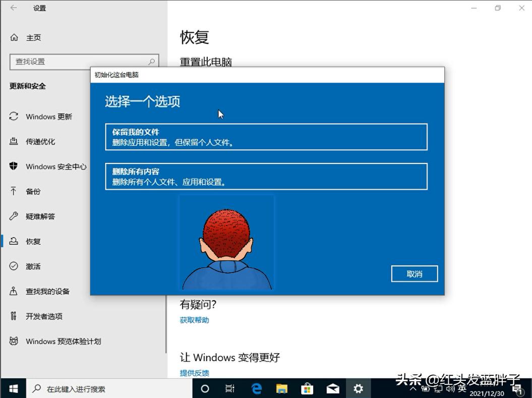Expand hidden system tray icons
This screenshot has width=532, height=398.
[413, 389]
